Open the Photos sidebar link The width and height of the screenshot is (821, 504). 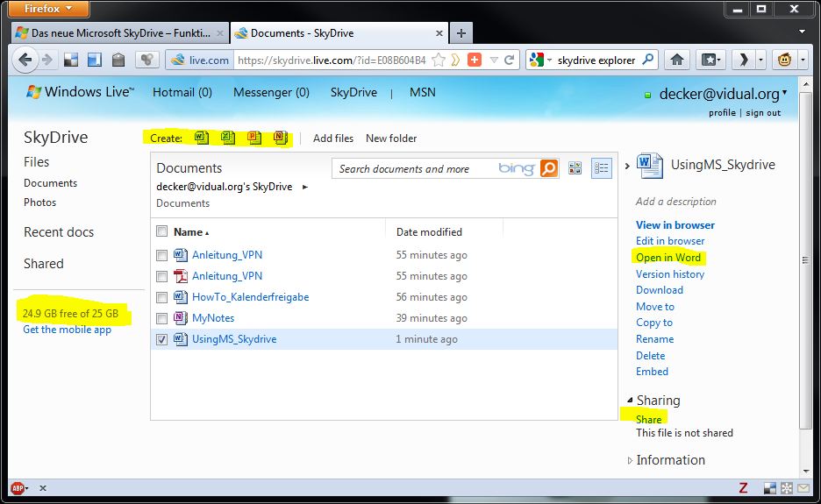point(39,202)
